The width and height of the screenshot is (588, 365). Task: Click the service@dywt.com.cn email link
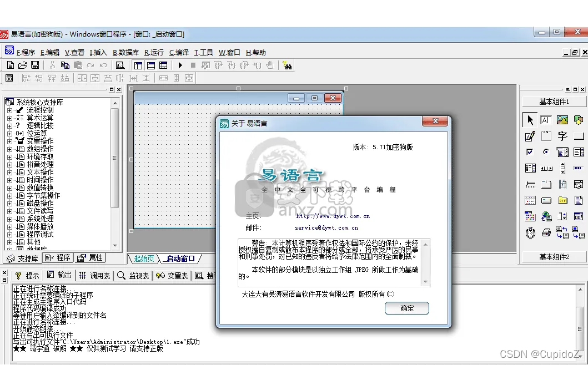tap(326, 228)
